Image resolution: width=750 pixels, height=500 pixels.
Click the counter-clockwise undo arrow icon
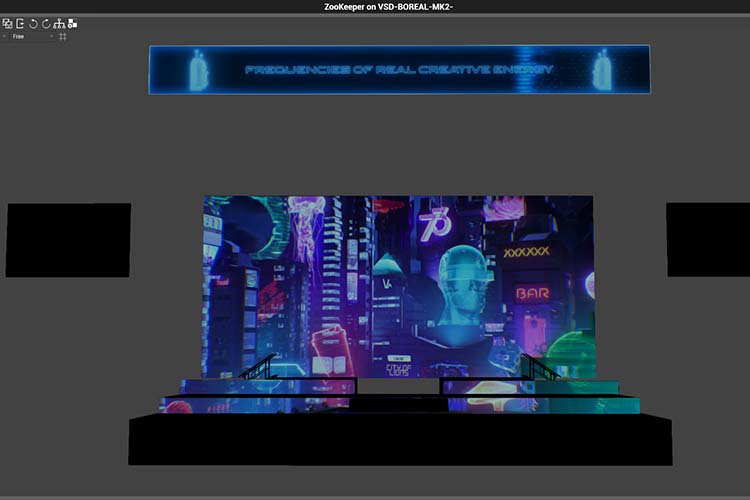tap(33, 23)
